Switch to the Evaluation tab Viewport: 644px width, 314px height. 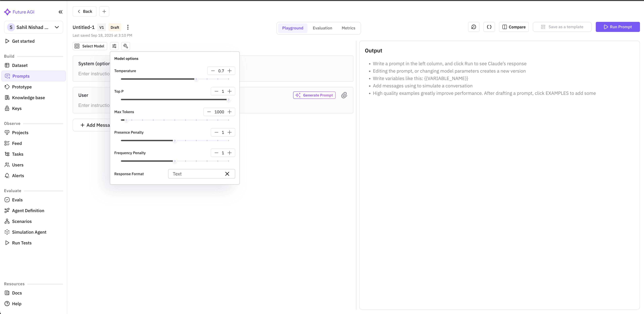point(323,28)
